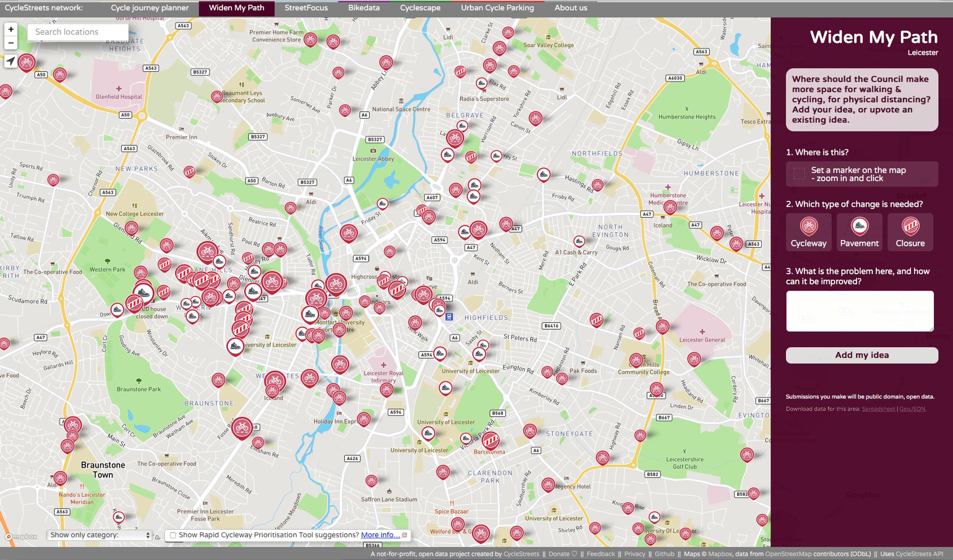953x560 pixels.
Task: Open pavement marker near Friday St
Action: point(382,204)
